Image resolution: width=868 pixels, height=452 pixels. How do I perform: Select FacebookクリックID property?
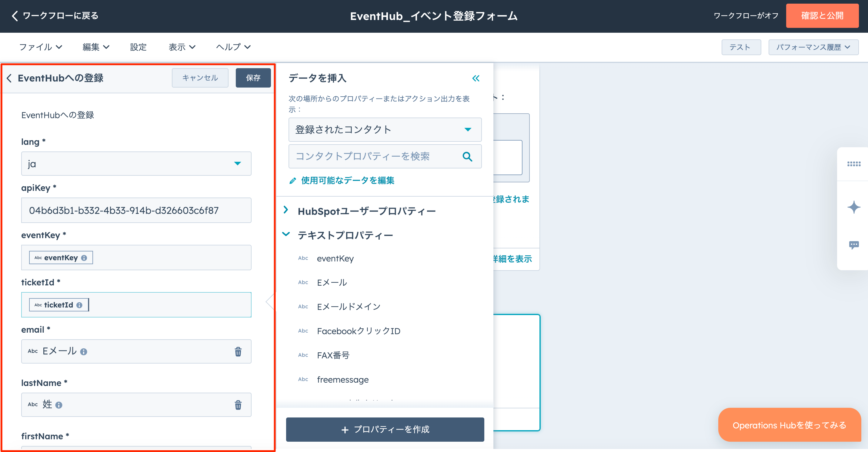pos(359,331)
